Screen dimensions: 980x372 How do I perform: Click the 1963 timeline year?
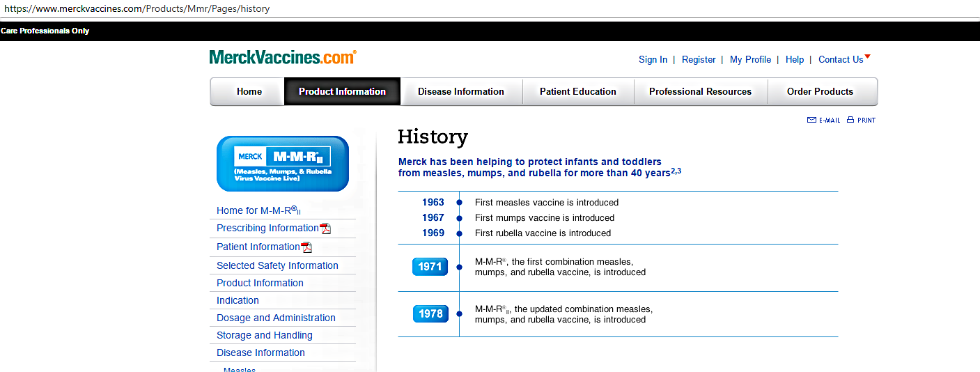[x=433, y=203]
